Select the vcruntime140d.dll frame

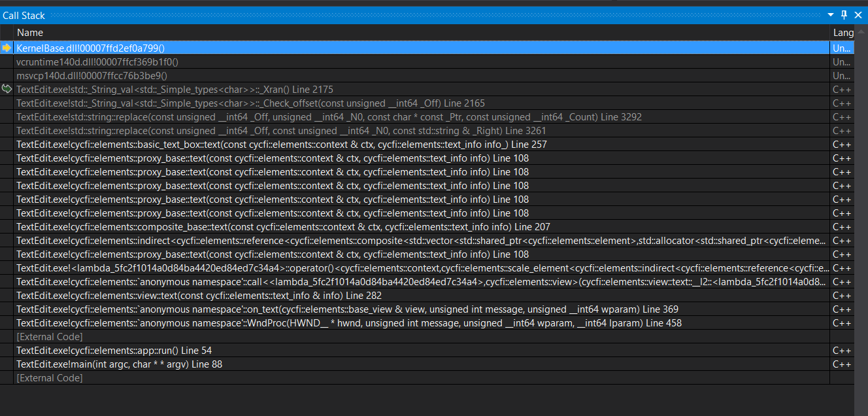pyautogui.click(x=98, y=61)
